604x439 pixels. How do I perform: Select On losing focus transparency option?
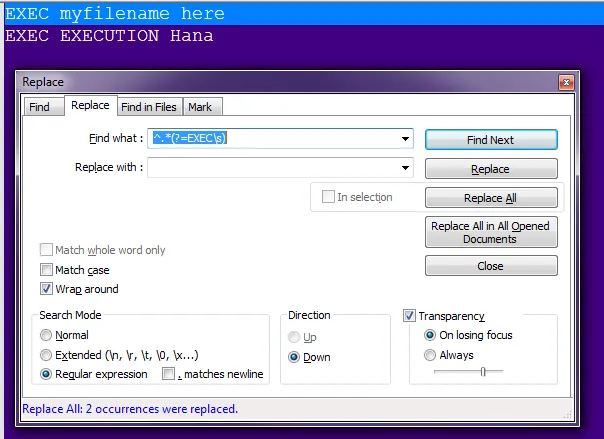pyautogui.click(x=430, y=335)
